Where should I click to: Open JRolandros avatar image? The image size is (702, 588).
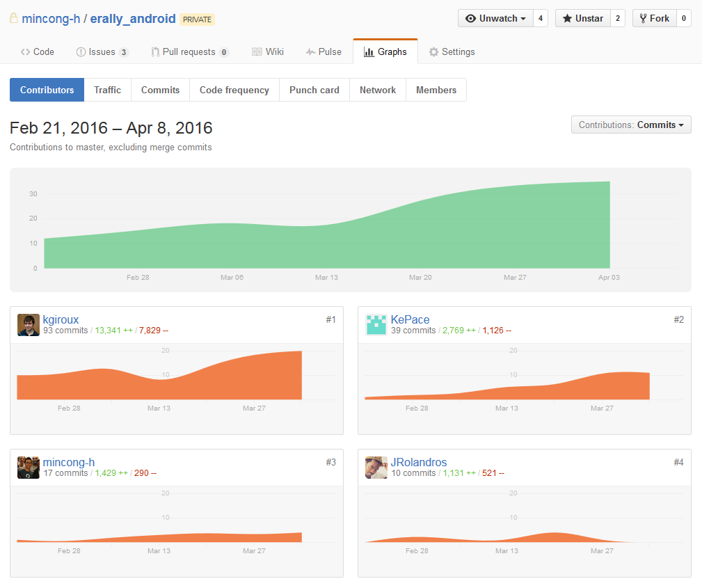coord(376,468)
